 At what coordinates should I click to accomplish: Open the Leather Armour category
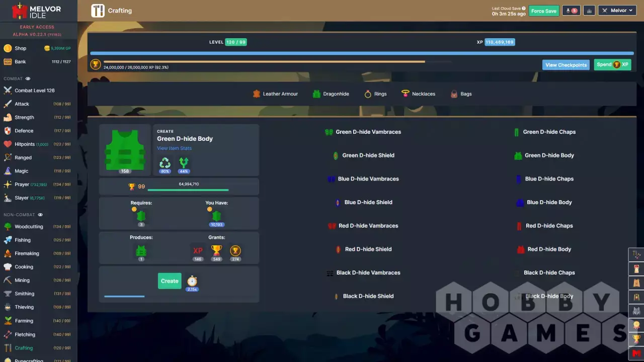pos(275,94)
